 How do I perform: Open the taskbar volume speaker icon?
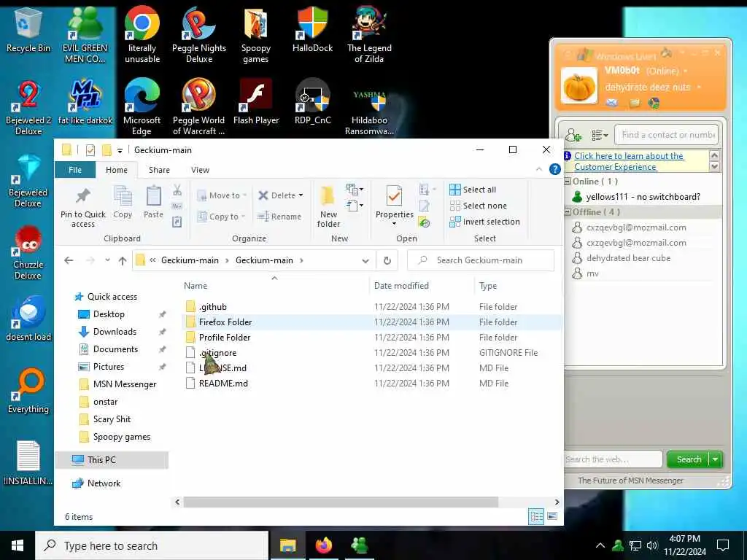[651, 545]
